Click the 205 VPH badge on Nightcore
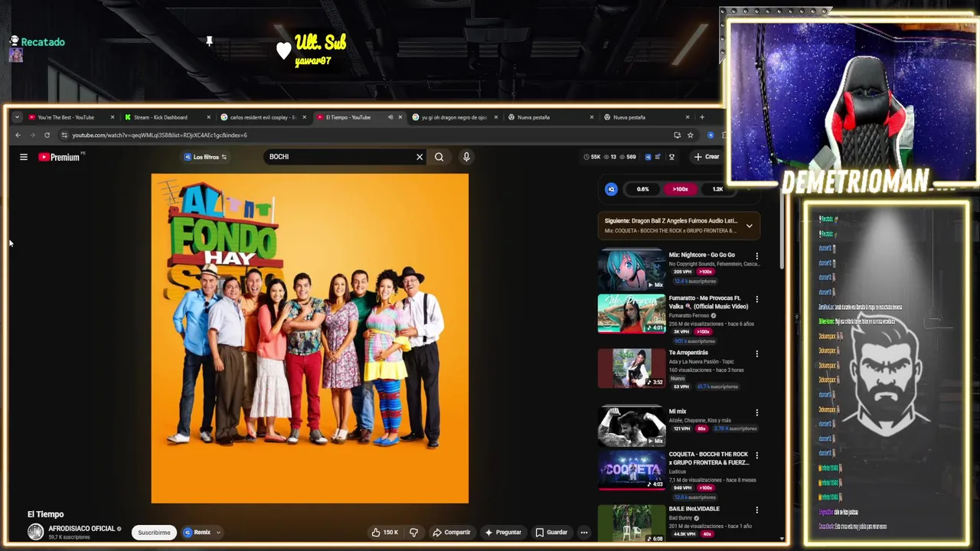 point(681,272)
